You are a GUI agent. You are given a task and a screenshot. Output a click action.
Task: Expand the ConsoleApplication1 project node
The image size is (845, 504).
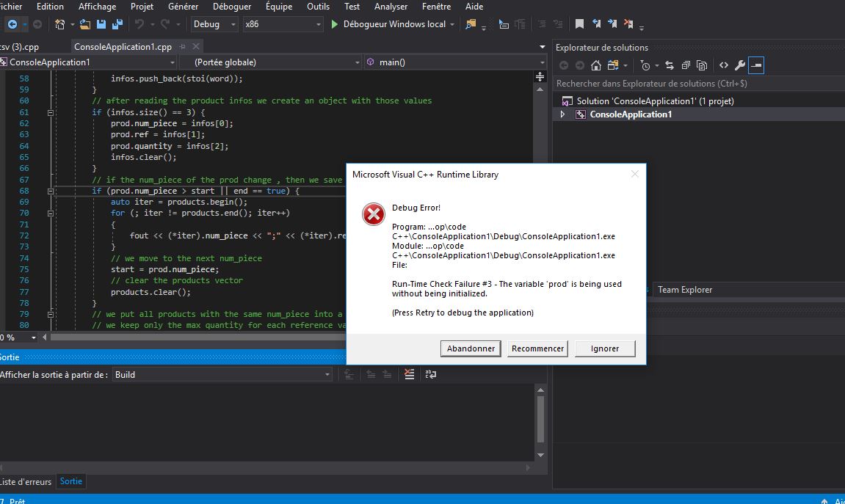pos(562,114)
